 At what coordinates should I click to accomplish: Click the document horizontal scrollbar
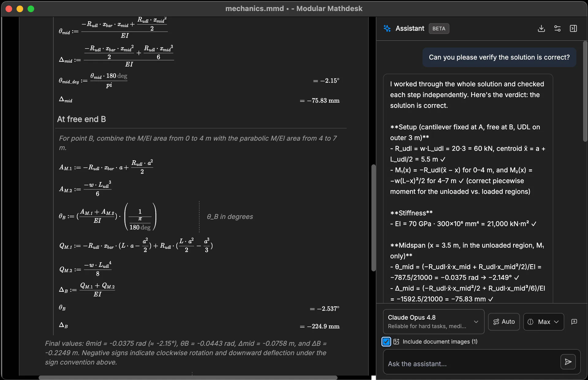(188, 378)
